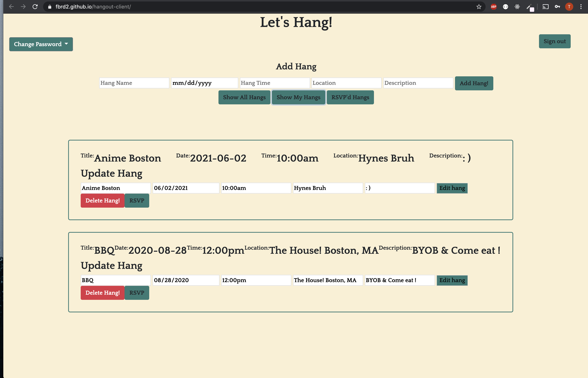
Task: Open the mm/dd/yyyy date picker field
Action: 204,83
